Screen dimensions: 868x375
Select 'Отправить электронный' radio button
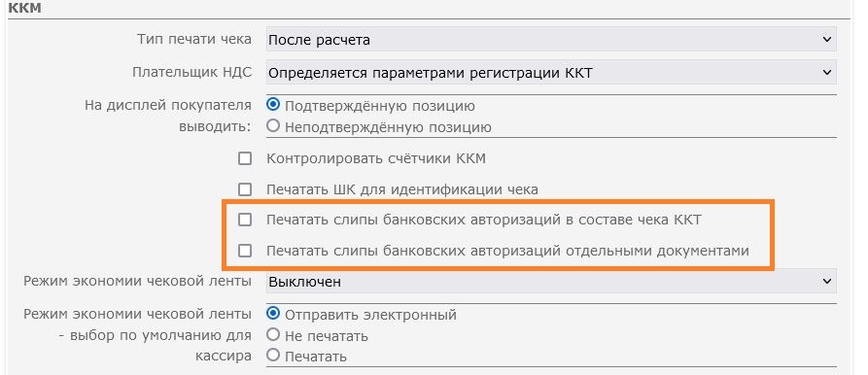tap(273, 314)
